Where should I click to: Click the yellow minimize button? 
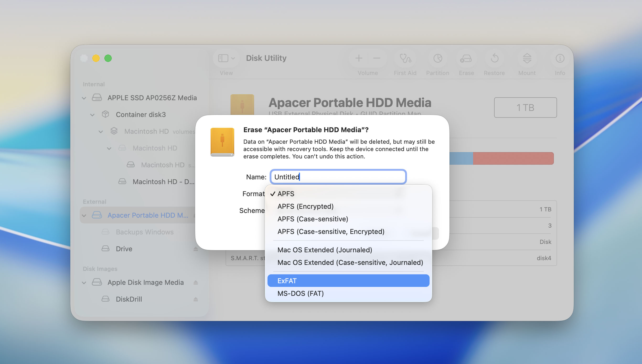[x=96, y=58]
